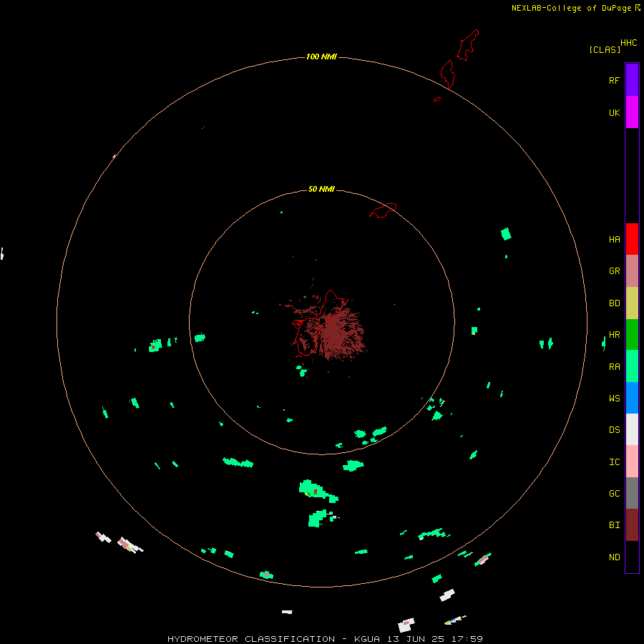This screenshot has height=644, width=644.
Task: Click the 100 NMI range ring label
Action: click(x=321, y=57)
